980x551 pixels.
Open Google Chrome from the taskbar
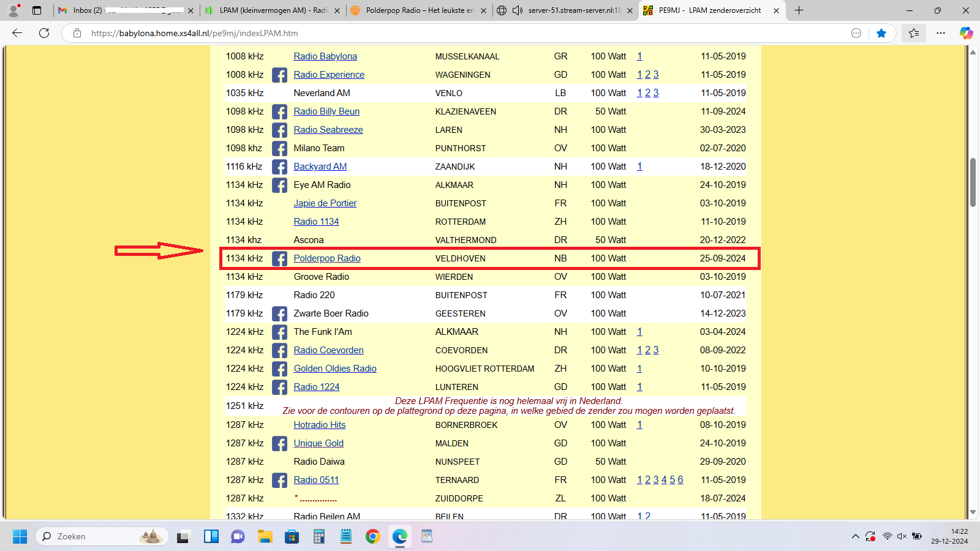[372, 537]
